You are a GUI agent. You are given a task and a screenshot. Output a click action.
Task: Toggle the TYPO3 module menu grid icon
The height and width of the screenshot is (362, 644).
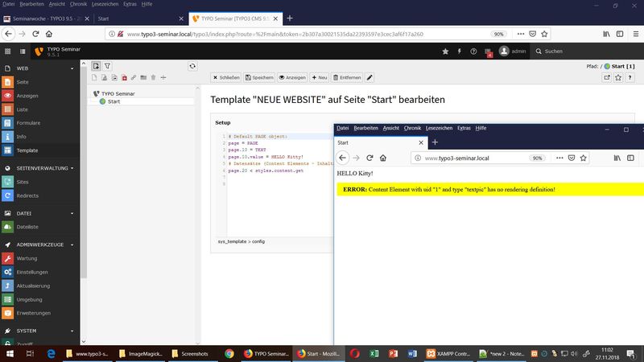click(7, 51)
